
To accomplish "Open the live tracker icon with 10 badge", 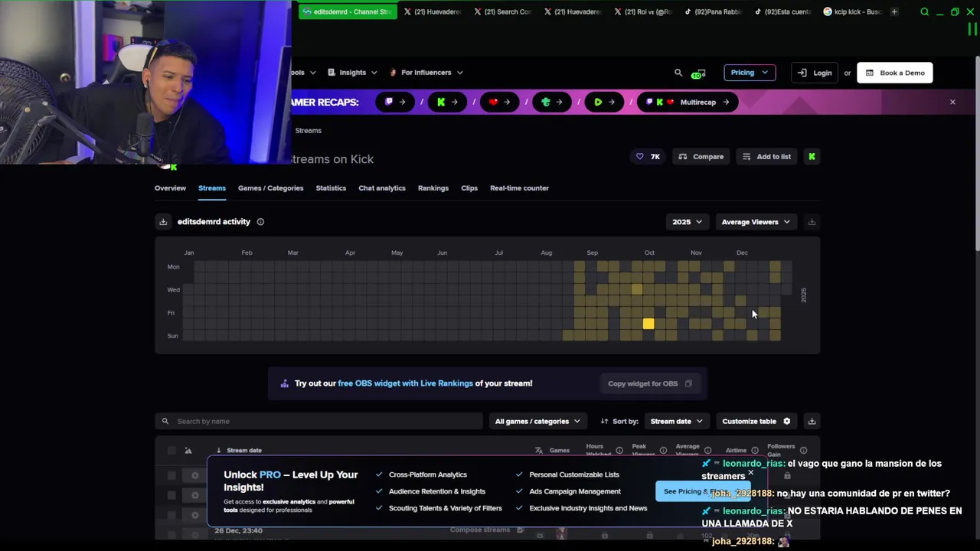I will coord(697,73).
